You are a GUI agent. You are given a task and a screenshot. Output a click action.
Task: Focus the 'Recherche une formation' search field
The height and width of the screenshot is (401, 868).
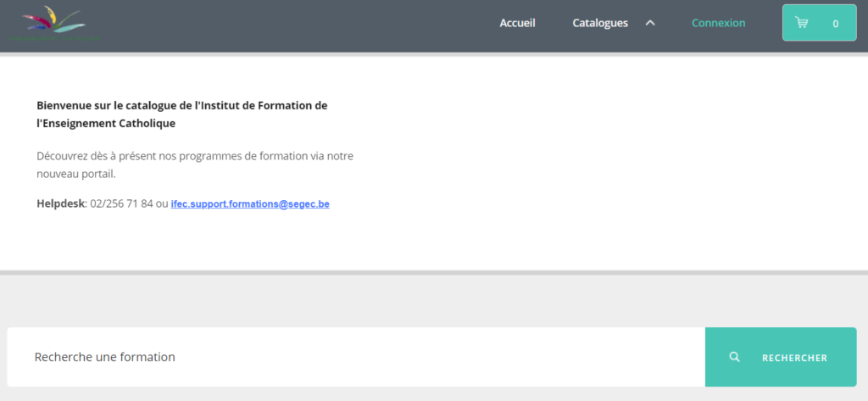[x=356, y=357]
